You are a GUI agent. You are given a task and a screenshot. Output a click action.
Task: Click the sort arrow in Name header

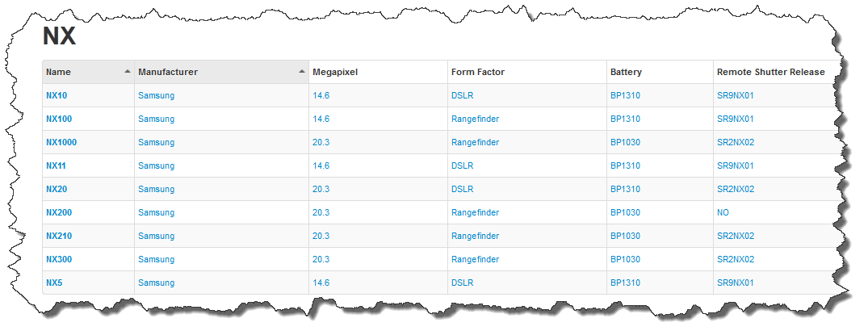pyautogui.click(x=128, y=71)
